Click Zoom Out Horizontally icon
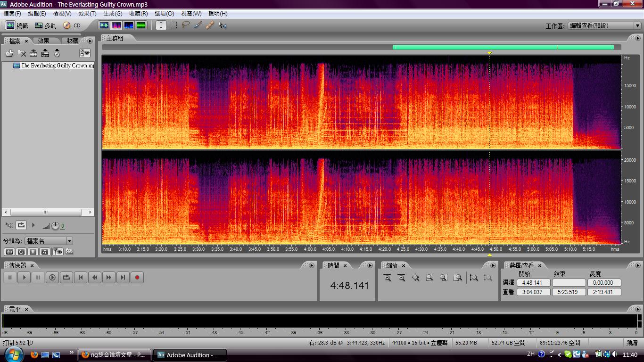This screenshot has height=362, width=644. [x=401, y=278]
